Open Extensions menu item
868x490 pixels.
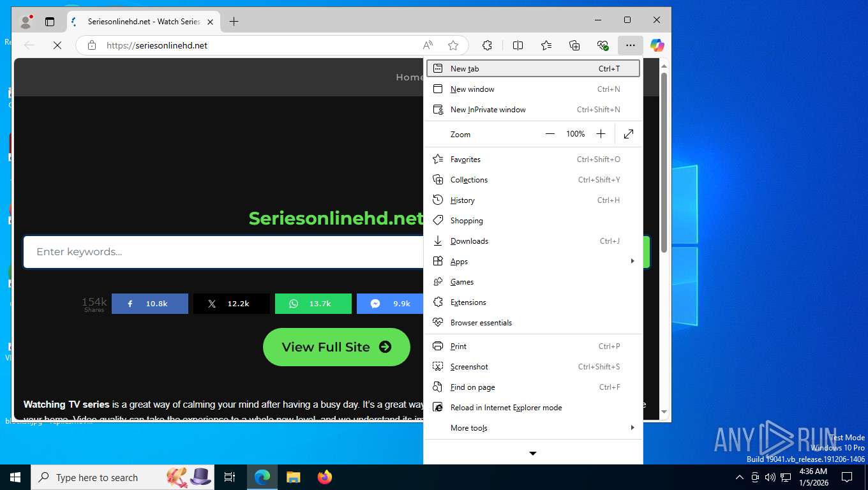pyautogui.click(x=533, y=302)
